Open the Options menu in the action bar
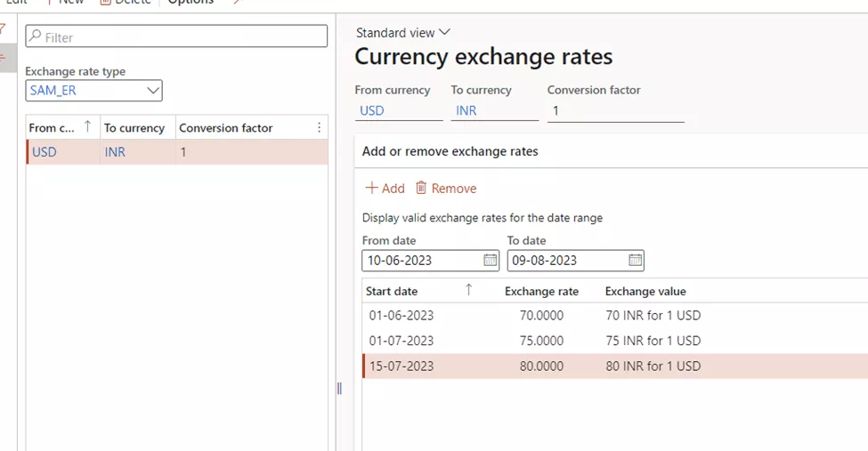The width and height of the screenshot is (868, 451). 191,2
